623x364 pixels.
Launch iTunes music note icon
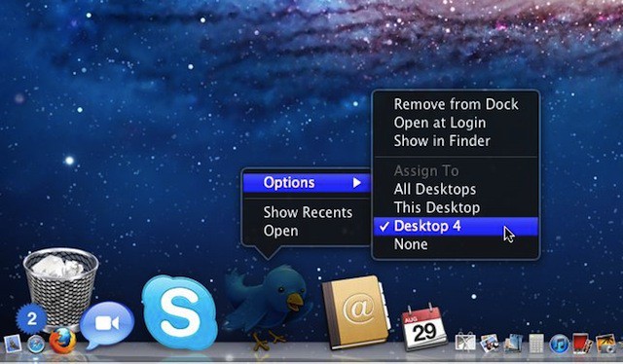[560, 344]
